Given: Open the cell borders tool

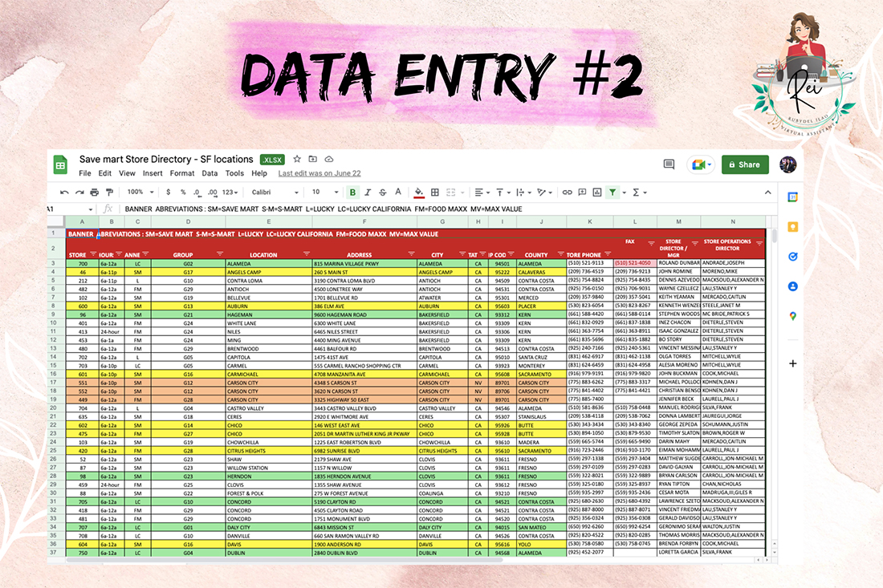Looking at the screenshot, I should (x=435, y=193).
